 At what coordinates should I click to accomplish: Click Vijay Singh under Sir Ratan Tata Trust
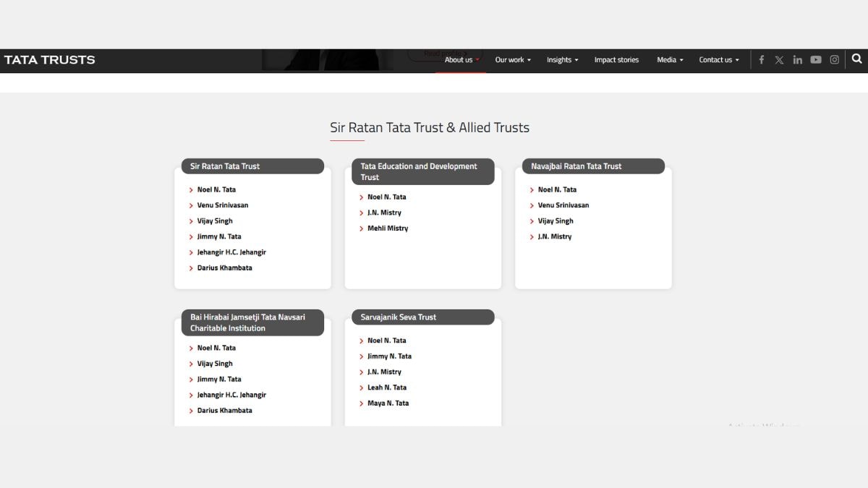[215, 221]
